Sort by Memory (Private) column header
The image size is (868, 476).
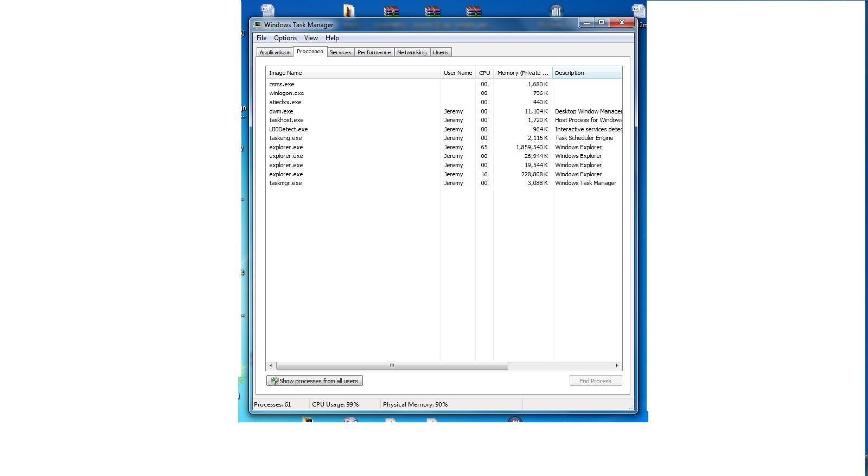[x=522, y=73]
